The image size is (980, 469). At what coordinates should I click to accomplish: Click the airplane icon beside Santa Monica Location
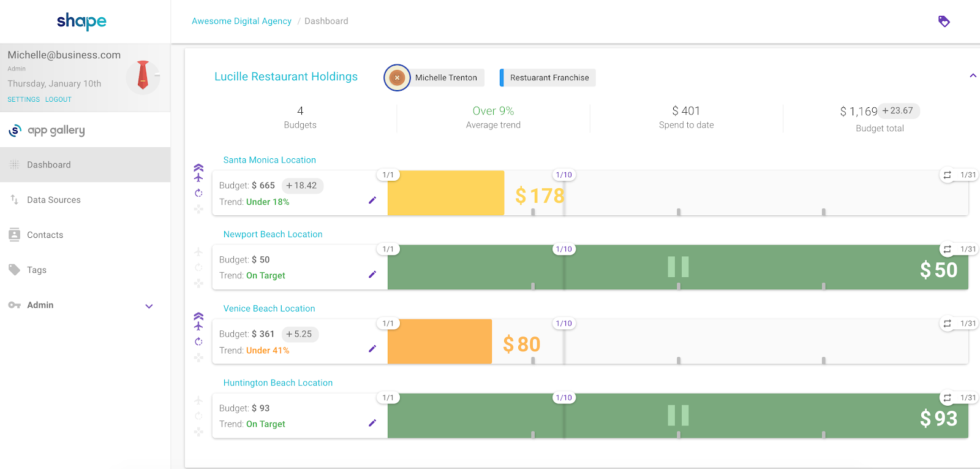[x=198, y=178]
